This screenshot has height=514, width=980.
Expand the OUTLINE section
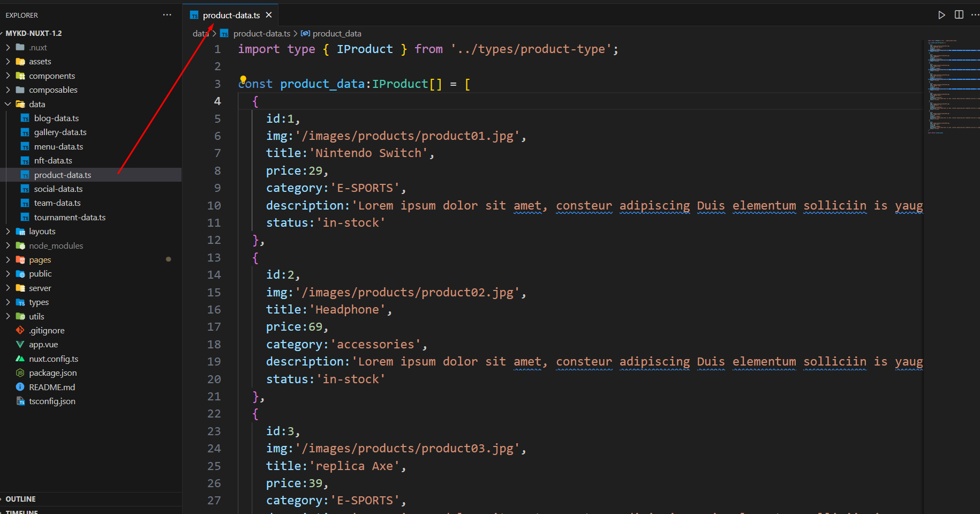click(20, 499)
